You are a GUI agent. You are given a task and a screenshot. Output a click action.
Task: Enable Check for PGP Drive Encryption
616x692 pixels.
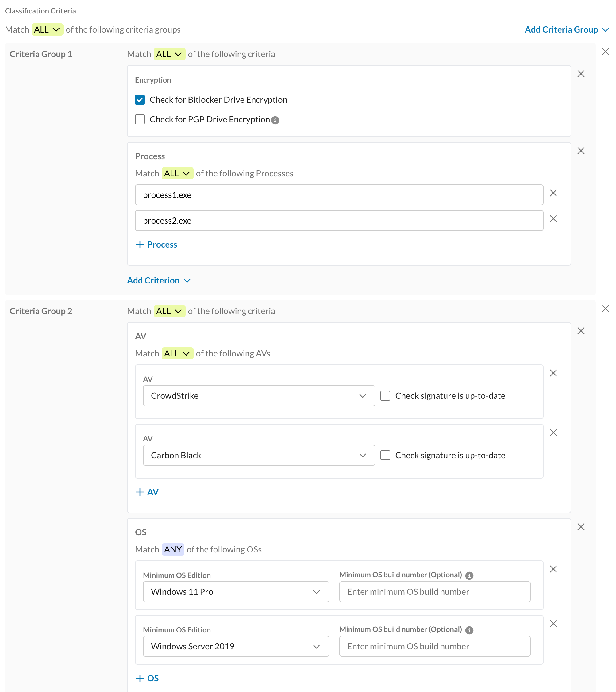(140, 119)
